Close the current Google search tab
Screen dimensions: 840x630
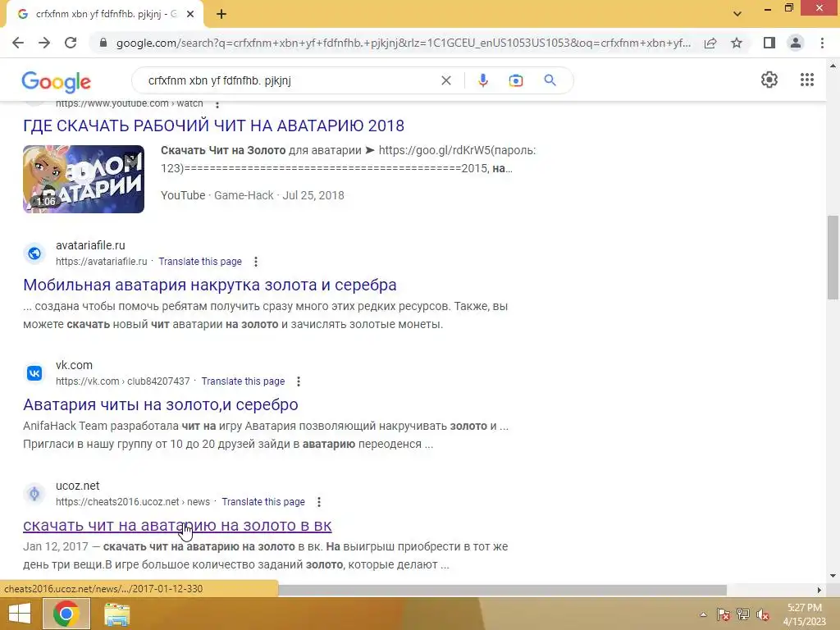(x=190, y=15)
